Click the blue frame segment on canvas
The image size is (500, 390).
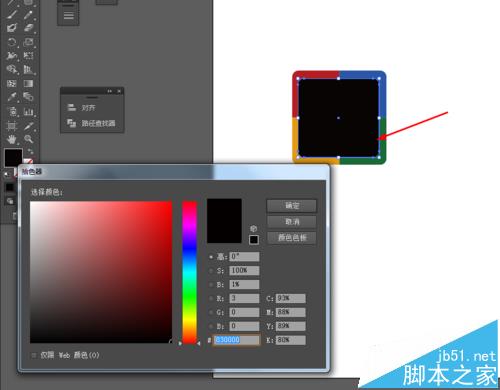click(x=363, y=75)
